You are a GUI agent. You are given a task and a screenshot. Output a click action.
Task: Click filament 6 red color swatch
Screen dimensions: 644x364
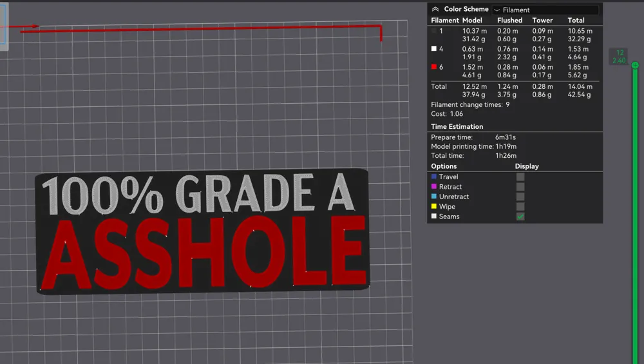click(x=433, y=66)
